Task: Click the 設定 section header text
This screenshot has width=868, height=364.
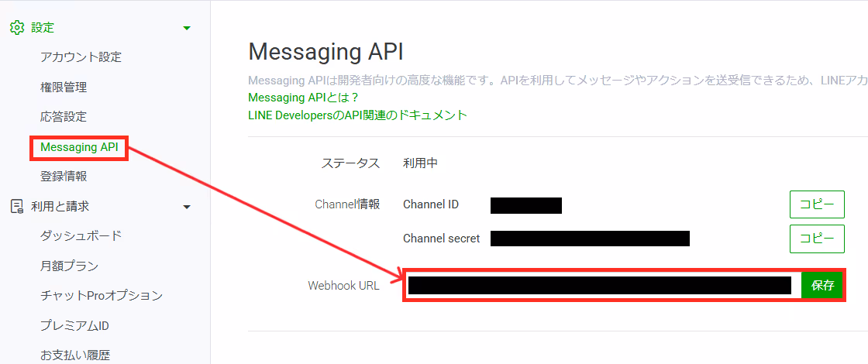Action: pos(43,28)
